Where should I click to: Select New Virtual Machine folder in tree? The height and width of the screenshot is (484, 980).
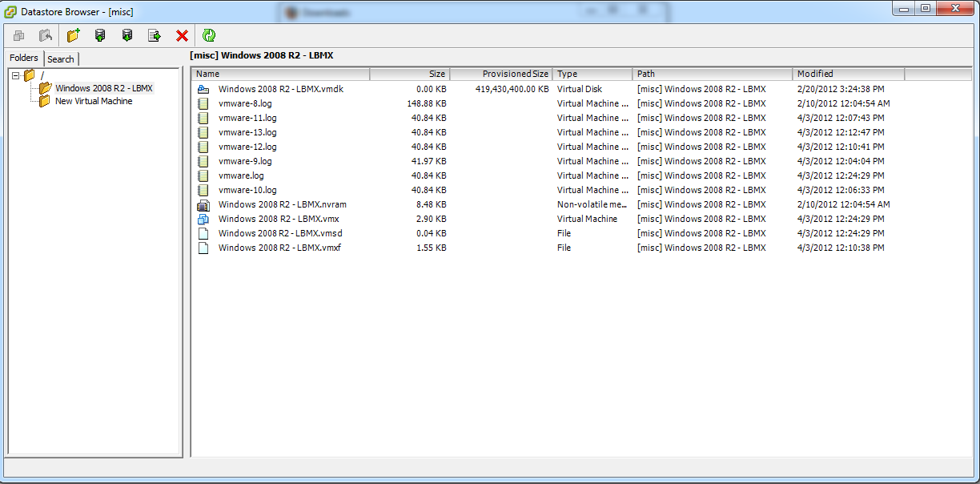94,102
